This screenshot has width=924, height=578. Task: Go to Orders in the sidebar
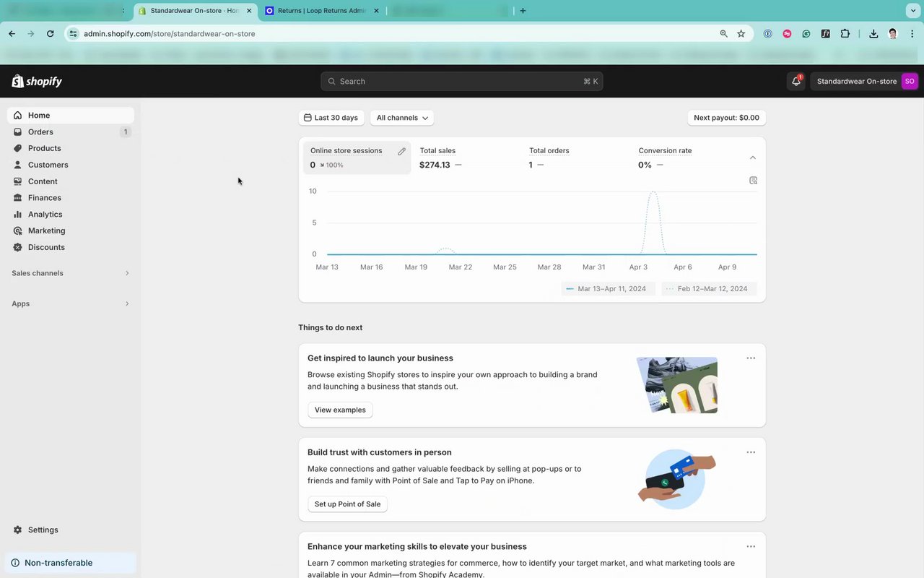pos(71,132)
